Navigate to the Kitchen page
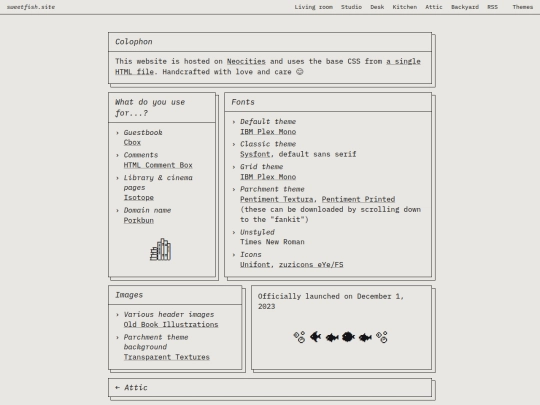This screenshot has width=540, height=405. point(405,7)
